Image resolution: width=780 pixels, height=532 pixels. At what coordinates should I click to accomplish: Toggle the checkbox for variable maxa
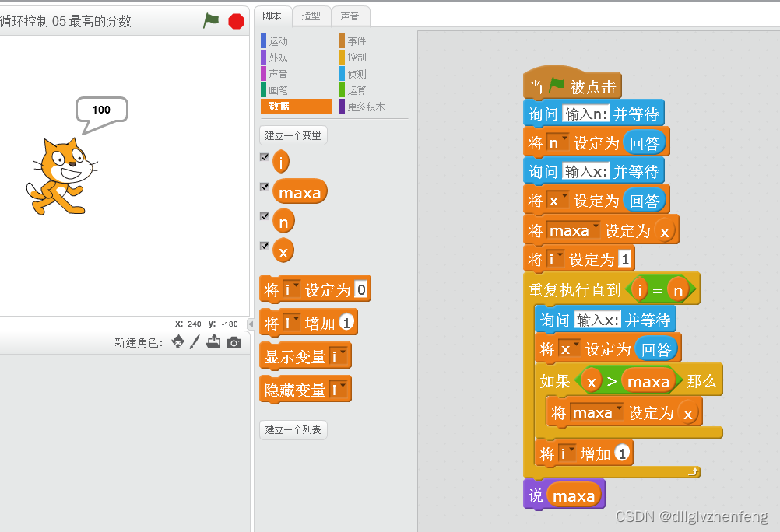(x=264, y=187)
